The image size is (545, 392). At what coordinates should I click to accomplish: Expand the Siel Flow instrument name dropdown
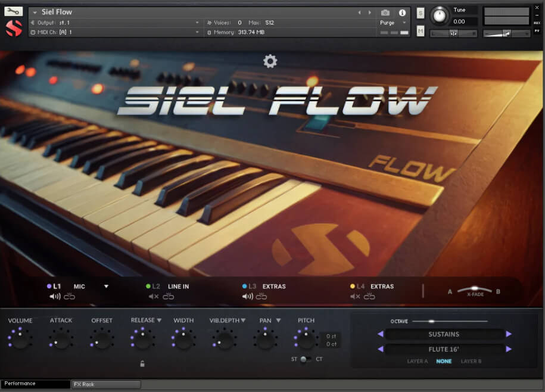35,12
